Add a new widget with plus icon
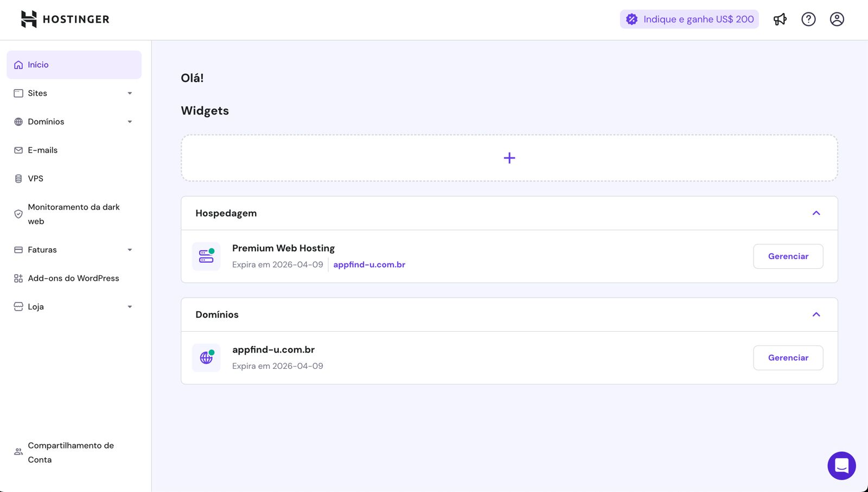 coord(509,158)
